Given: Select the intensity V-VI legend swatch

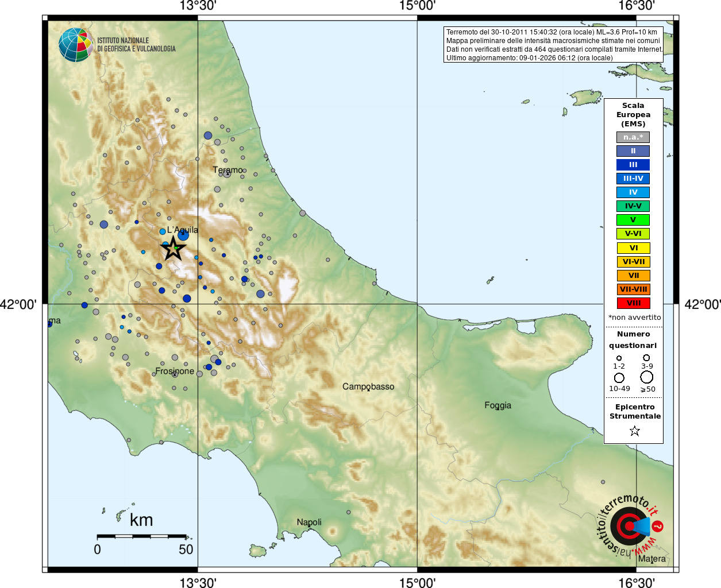Looking at the screenshot, I should [x=633, y=234].
